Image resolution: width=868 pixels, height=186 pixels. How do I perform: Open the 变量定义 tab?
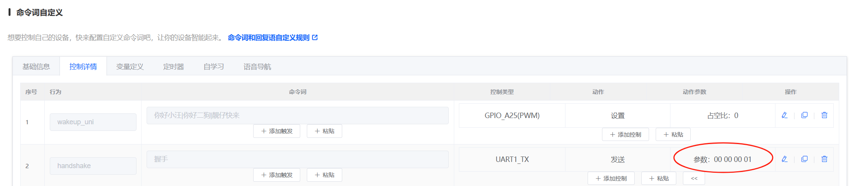[130, 67]
